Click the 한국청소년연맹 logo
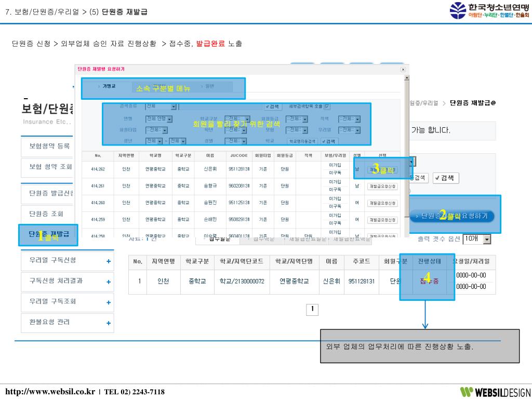532x399 pixels. (x=489, y=11)
